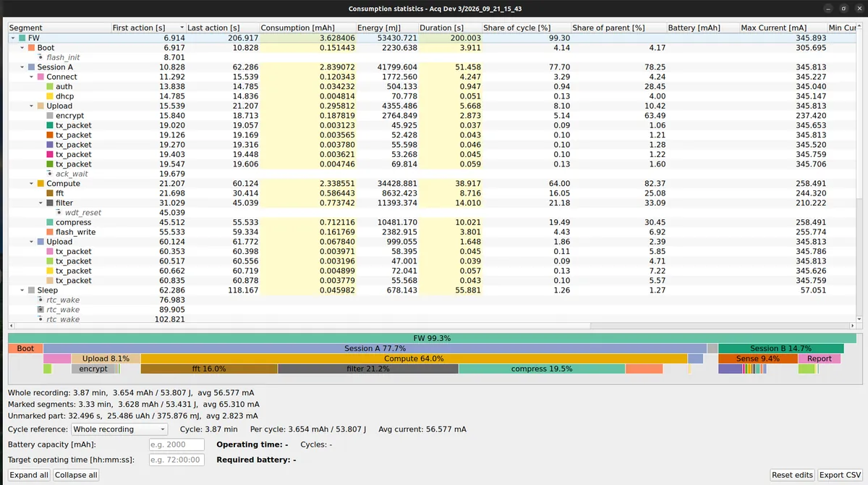Viewport: 868px width, 485px height.
Task: Collapse the Boot tree node
Action: pos(22,47)
